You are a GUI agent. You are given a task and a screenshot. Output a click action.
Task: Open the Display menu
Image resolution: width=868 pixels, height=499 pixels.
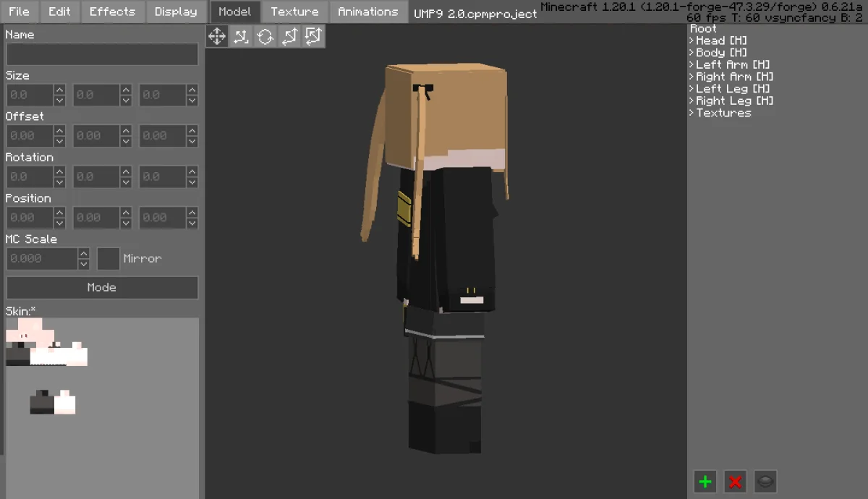coord(176,12)
